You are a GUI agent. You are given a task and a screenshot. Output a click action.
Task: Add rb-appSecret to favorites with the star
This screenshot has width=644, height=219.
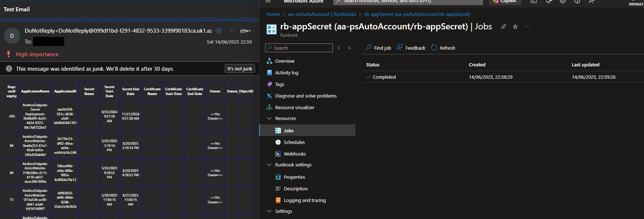pyautogui.click(x=515, y=26)
